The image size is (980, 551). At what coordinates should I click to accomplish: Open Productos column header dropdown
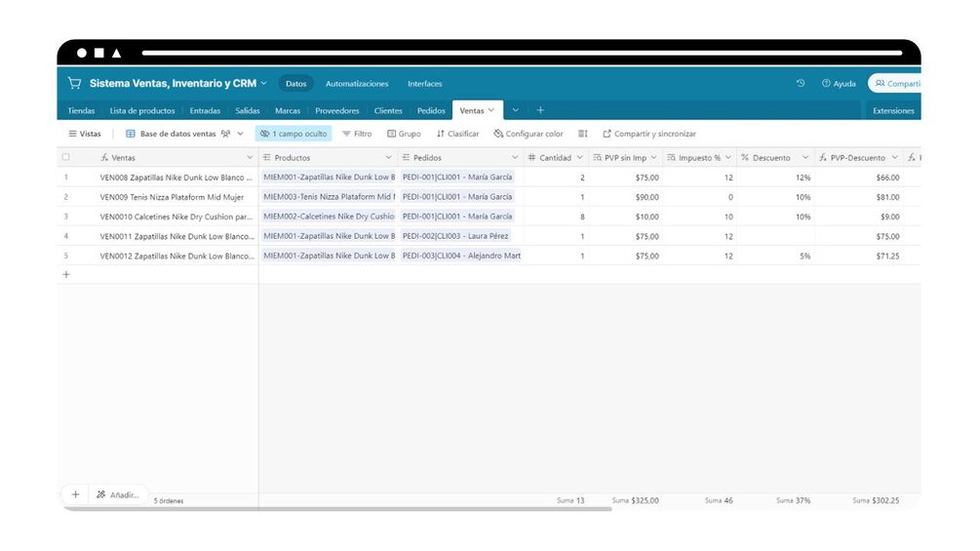point(389,157)
